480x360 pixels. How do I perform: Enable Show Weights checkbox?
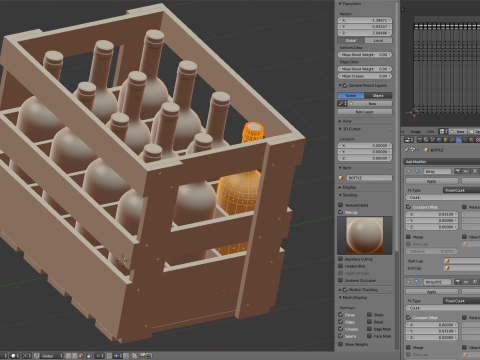[340, 344]
